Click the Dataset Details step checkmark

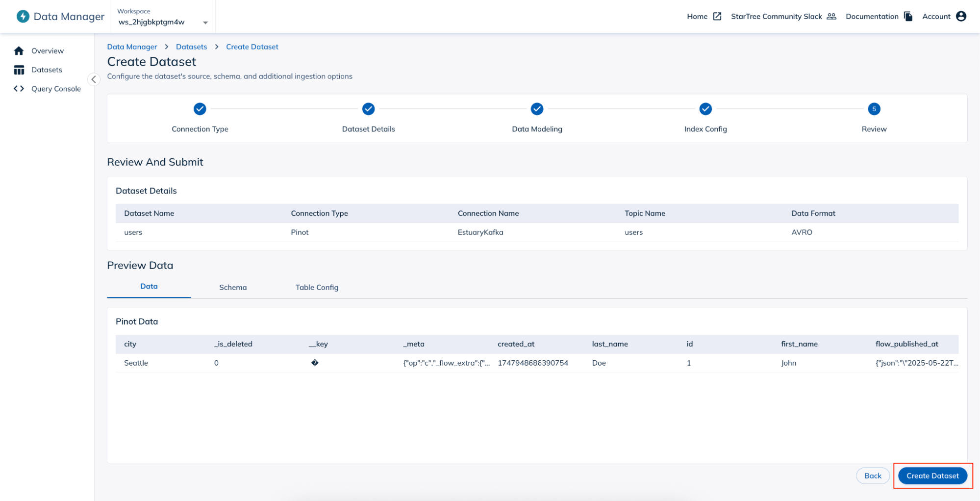click(x=369, y=109)
